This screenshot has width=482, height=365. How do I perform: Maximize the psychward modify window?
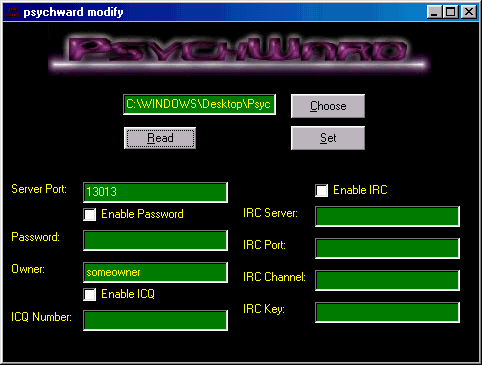pyautogui.click(x=450, y=12)
